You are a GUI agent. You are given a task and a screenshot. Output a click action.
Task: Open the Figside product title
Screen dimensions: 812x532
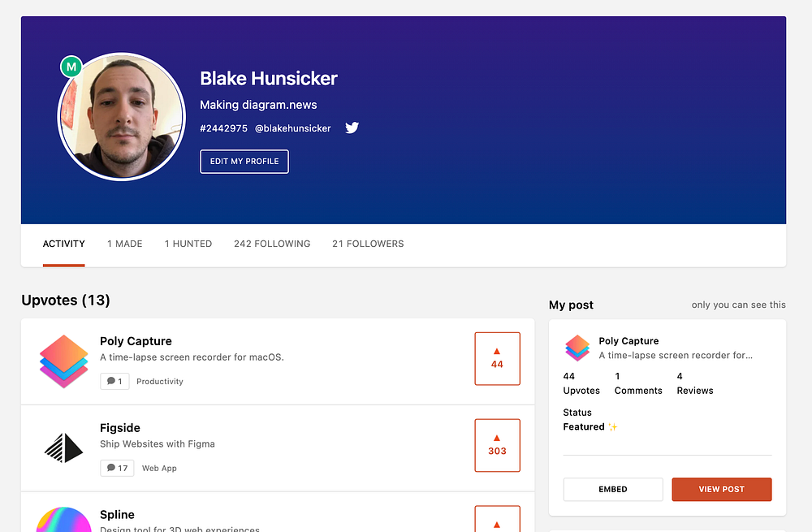coord(120,428)
